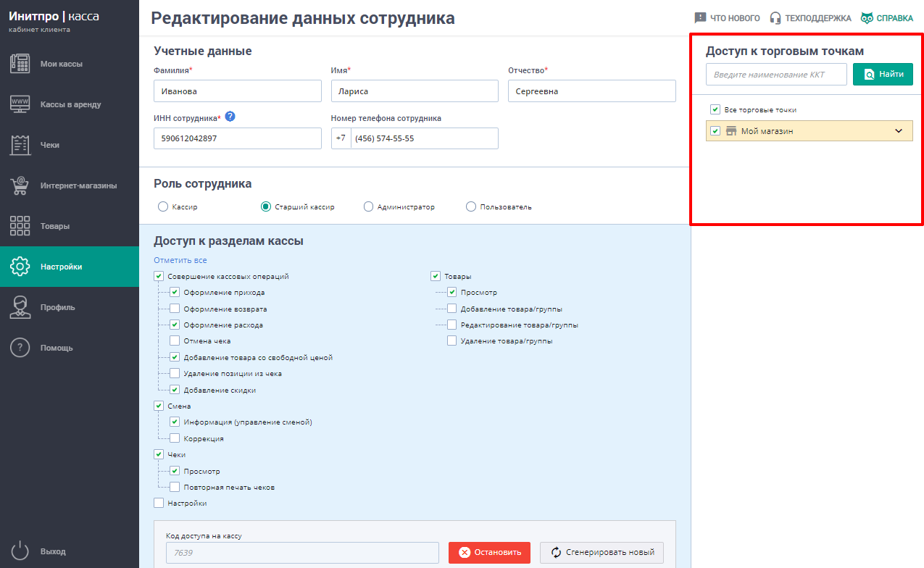
Task: Enable Повторная печать чеков
Action: 175,488
